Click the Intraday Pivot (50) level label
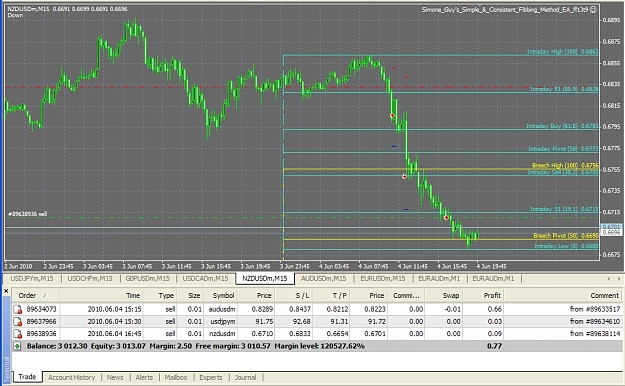The image size is (625, 386). point(563,149)
